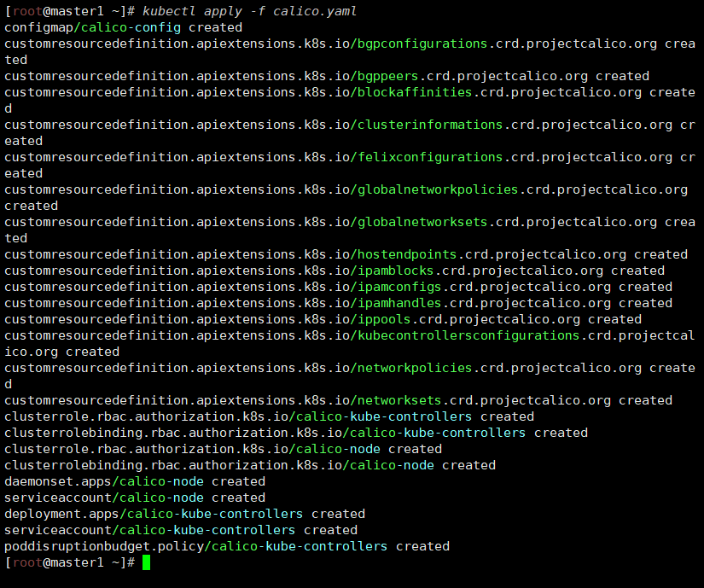Click the ipamconfigs CRD name

click(x=399, y=287)
